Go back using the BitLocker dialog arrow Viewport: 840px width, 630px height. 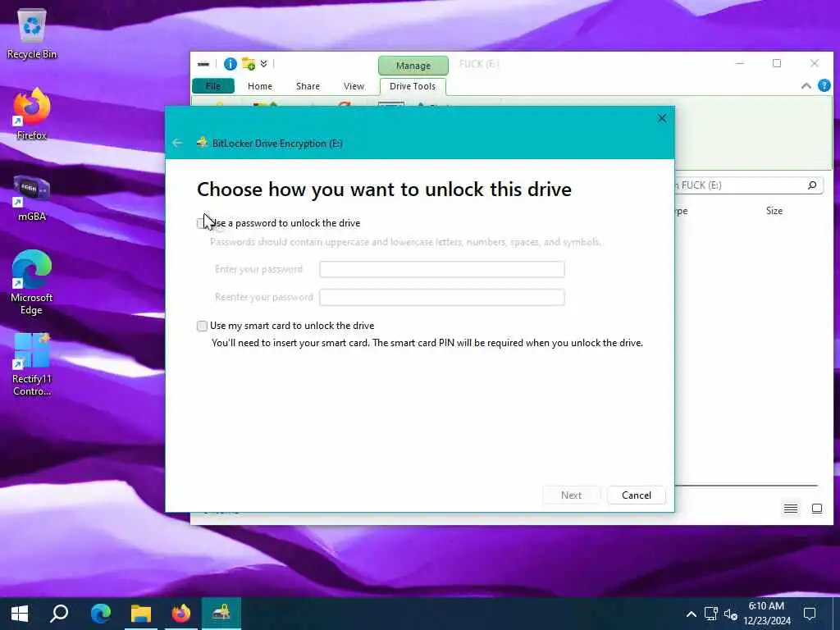click(x=177, y=143)
